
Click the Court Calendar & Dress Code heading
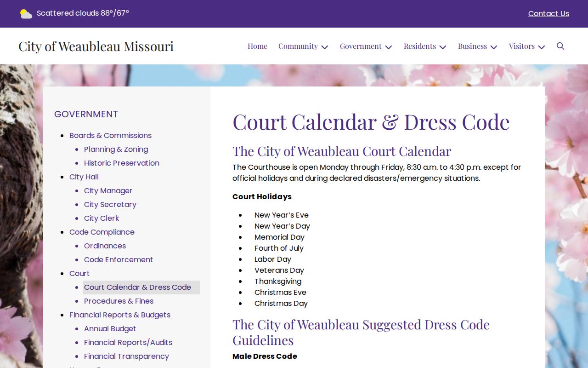(371, 122)
